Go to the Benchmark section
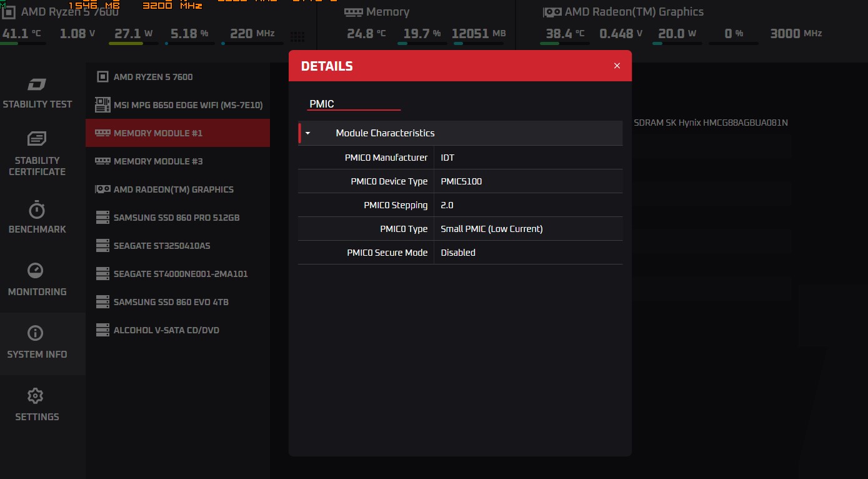Viewport: 868px width, 479px height. click(37, 218)
